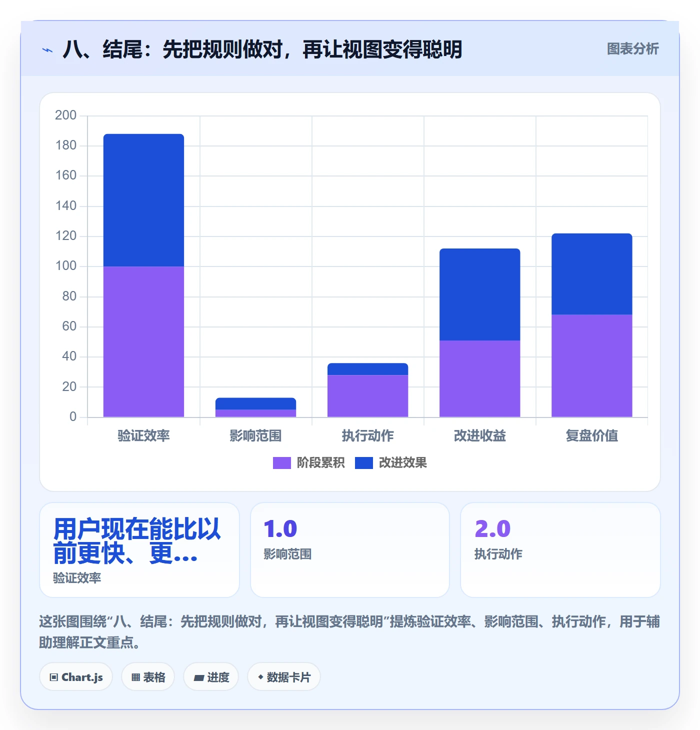Click the lightning icon beside the title
Screen dimensions: 700x730
[47, 50]
